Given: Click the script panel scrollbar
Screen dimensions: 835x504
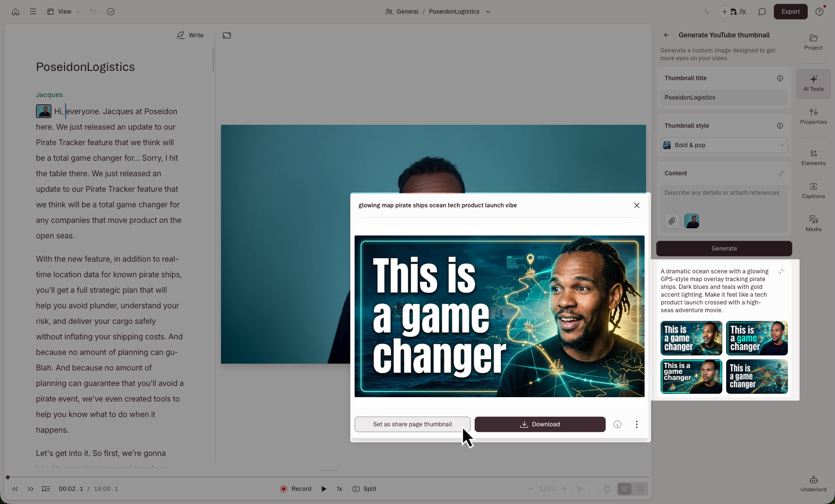Looking at the screenshot, I should coord(213,59).
